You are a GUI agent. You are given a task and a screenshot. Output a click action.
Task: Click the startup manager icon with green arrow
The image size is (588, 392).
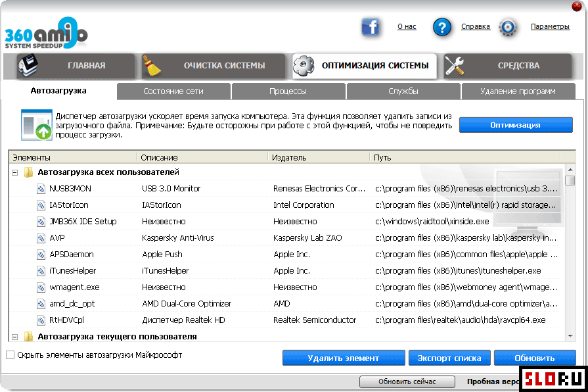[36, 125]
